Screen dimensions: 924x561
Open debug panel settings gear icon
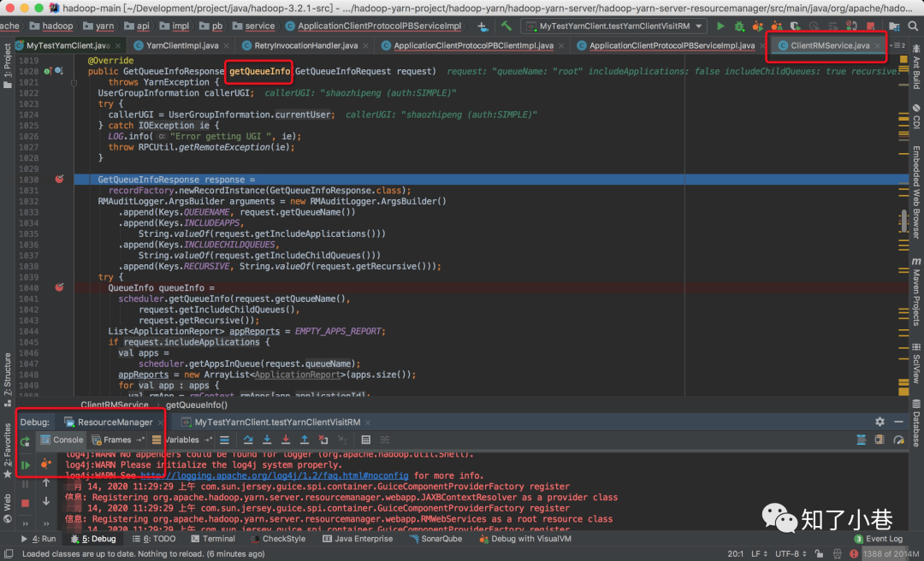(x=880, y=422)
